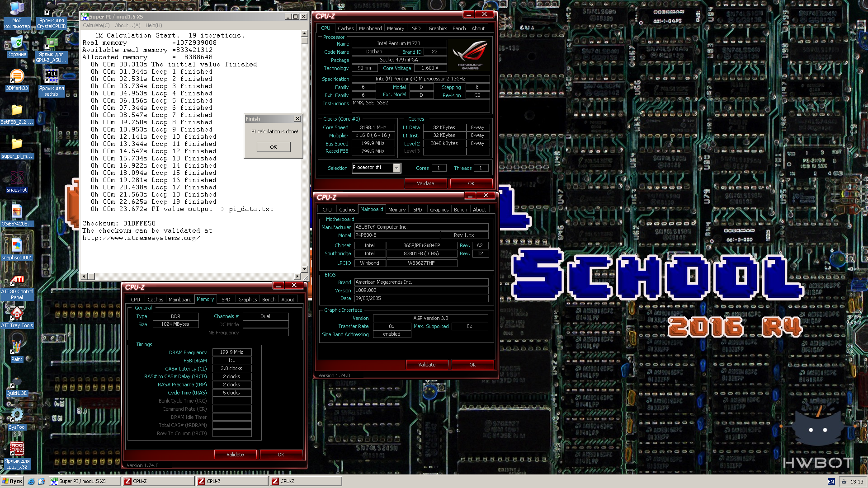Open the GPU-Z_ASUS shortcut icon
This screenshot has height=488, width=868.
click(x=51, y=50)
